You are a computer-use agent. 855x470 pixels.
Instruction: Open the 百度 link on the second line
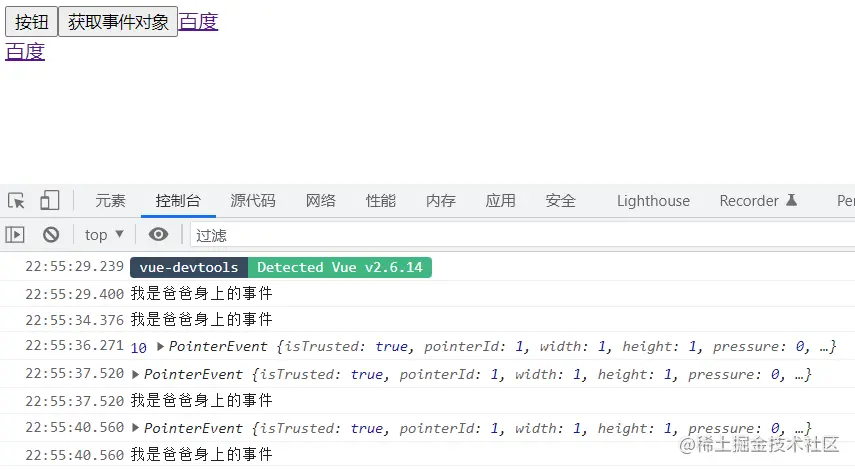25,52
